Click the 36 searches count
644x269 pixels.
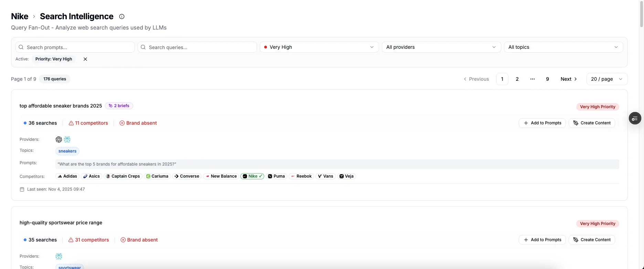point(40,123)
